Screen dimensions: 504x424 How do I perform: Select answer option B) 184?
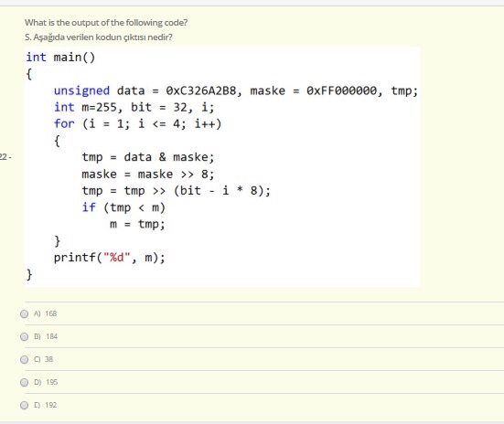(24, 336)
